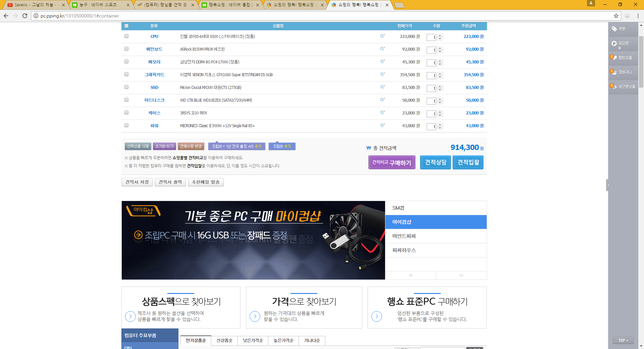The height and width of the screenshot is (349, 644).
Task: Open the 쿠폰 coupon tag icon
Action: (614, 29)
